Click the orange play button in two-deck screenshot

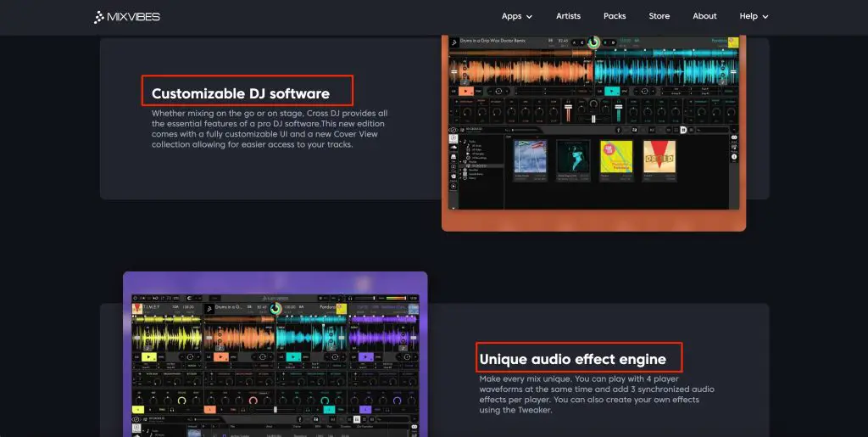466,92
